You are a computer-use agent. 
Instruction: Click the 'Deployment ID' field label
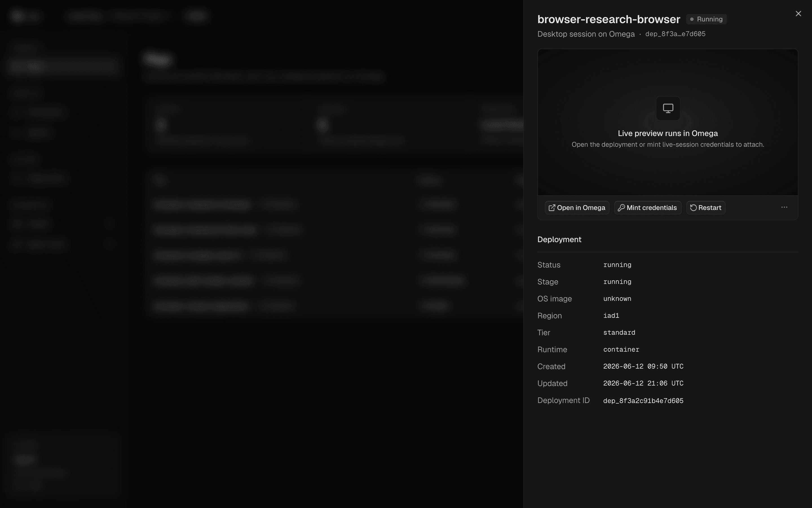tap(563, 400)
